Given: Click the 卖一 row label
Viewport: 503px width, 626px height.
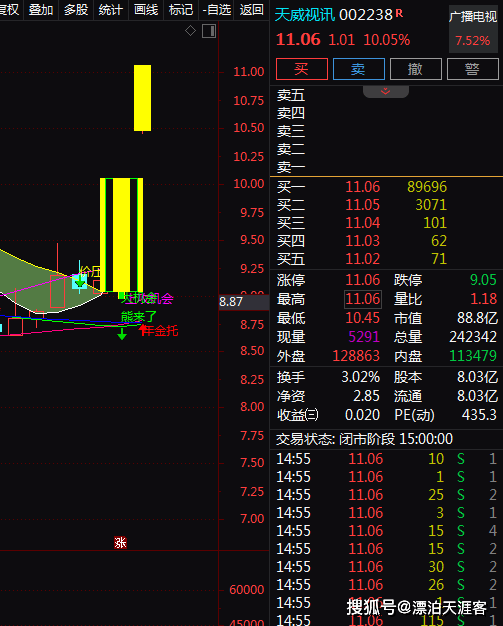Looking at the screenshot, I should pos(291,167).
